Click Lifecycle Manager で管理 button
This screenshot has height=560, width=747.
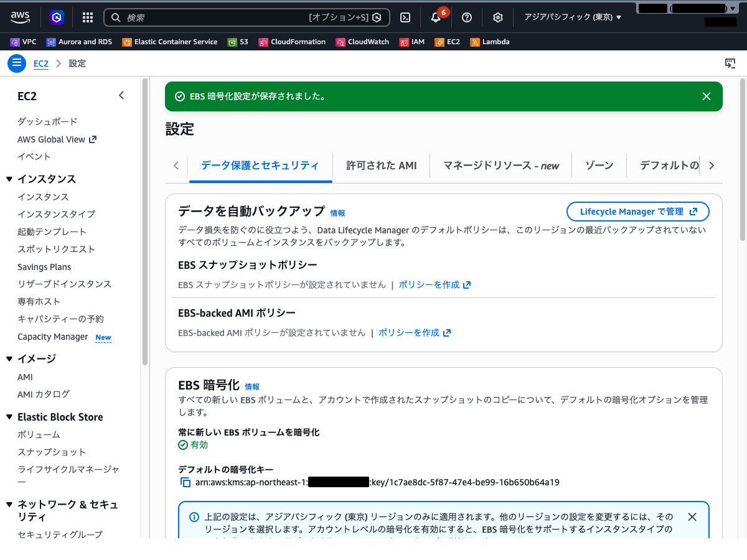638,212
